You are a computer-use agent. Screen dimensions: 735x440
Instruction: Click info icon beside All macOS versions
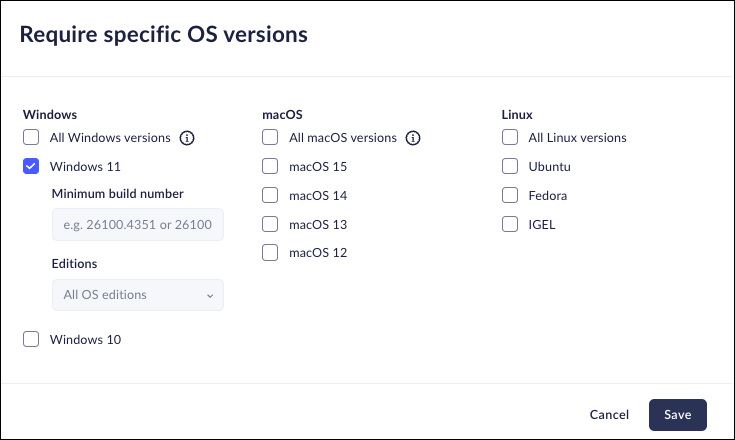coord(413,138)
